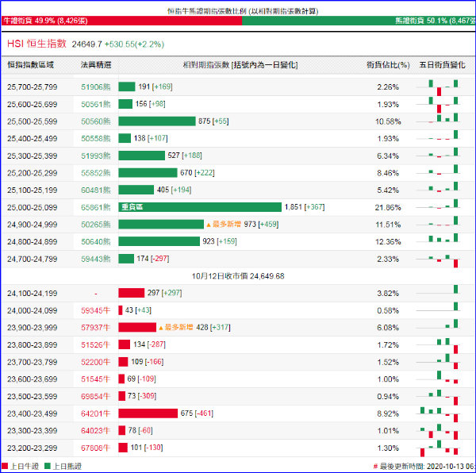Image resolution: width=476 pixels, height=473 pixels.
Task: Open warrant link 51993熊
Action: (x=96, y=156)
